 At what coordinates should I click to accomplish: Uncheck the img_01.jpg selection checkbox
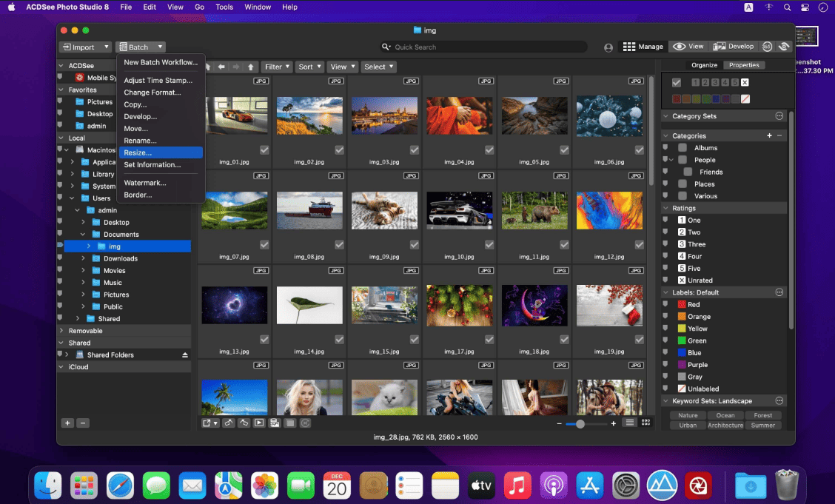(264, 150)
